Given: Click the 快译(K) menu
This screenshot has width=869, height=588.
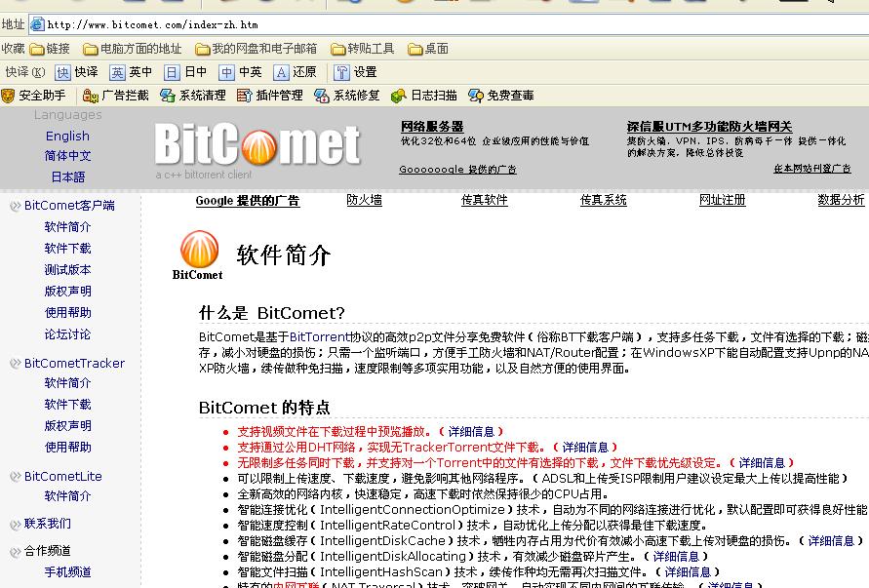Looking at the screenshot, I should 25,72.
